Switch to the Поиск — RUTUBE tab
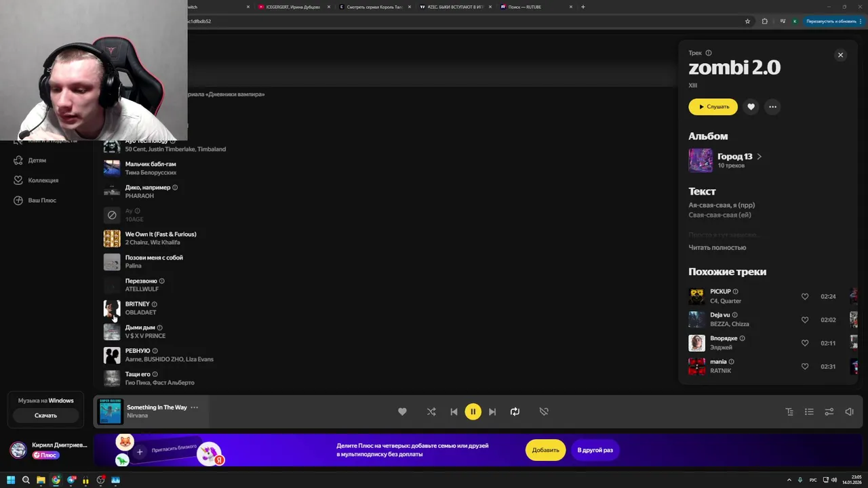Image resolution: width=868 pixels, height=488 pixels. point(536,7)
